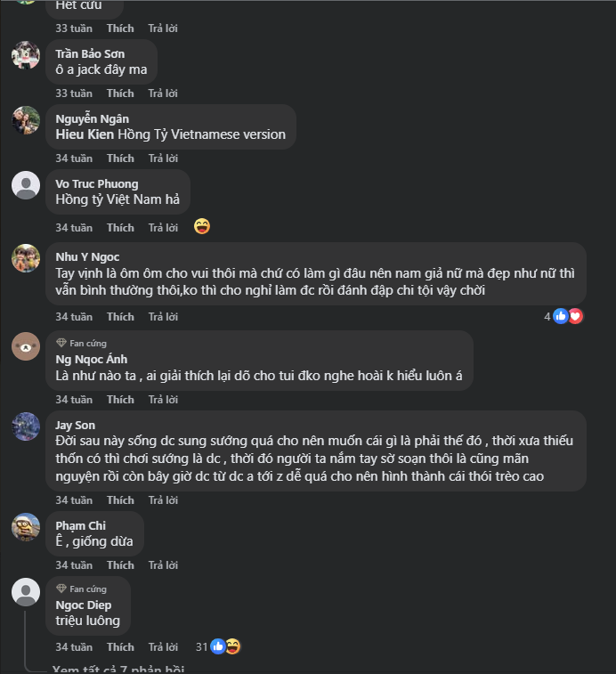The height and width of the screenshot is (674, 616).
Task: Open the 34 tuần timestamp on Ng Ngoc Ánh's comment
Action: [x=74, y=400]
